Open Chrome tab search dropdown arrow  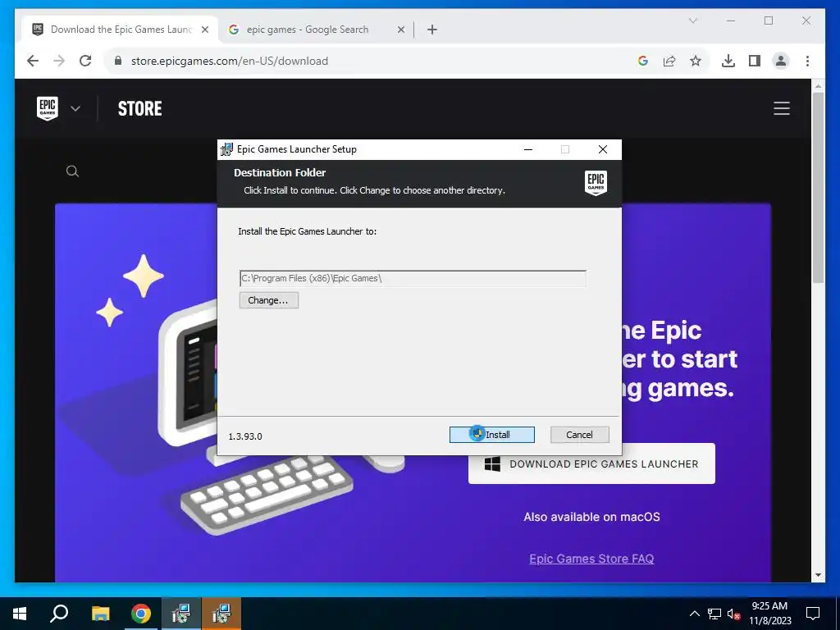[x=692, y=21]
